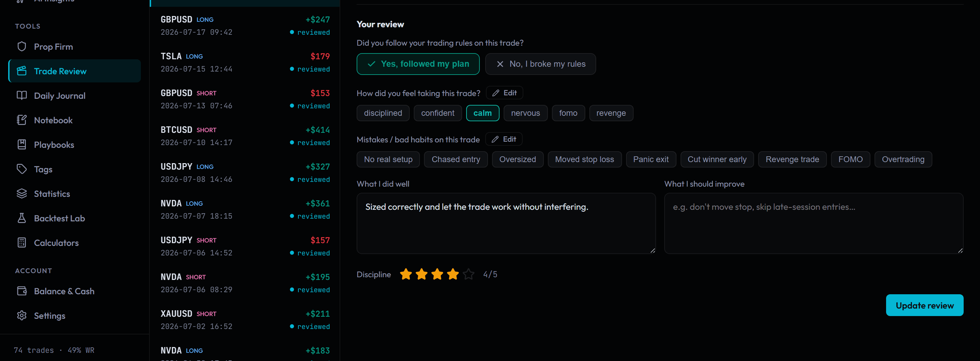The width and height of the screenshot is (980, 361).
Task: Toggle the uppercase 'FOMO' mistake chip
Action: click(x=850, y=159)
